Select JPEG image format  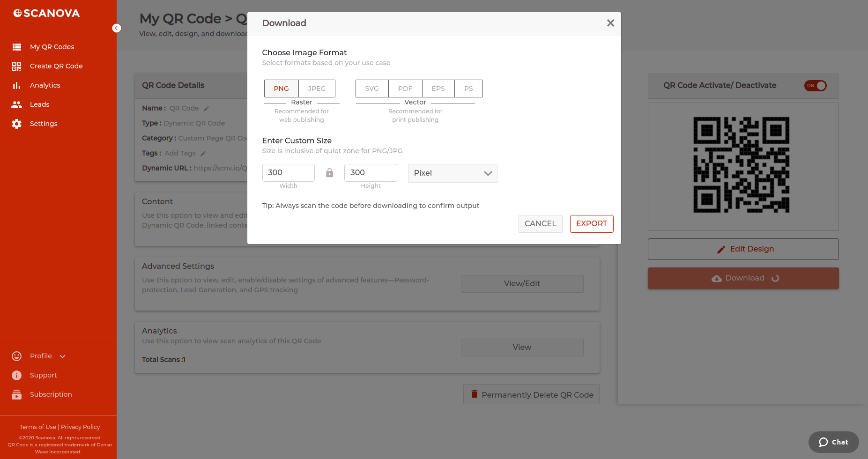pyautogui.click(x=317, y=89)
